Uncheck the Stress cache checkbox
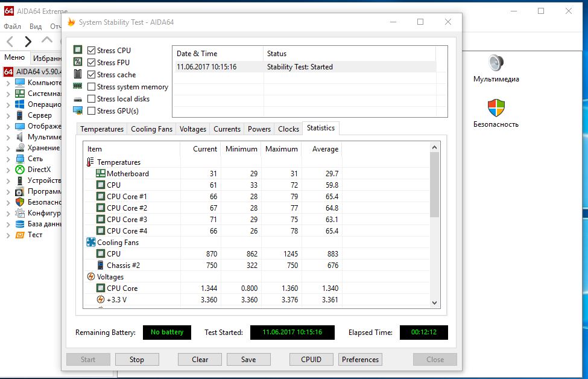Viewport: 588px width, 379px height. (91, 74)
